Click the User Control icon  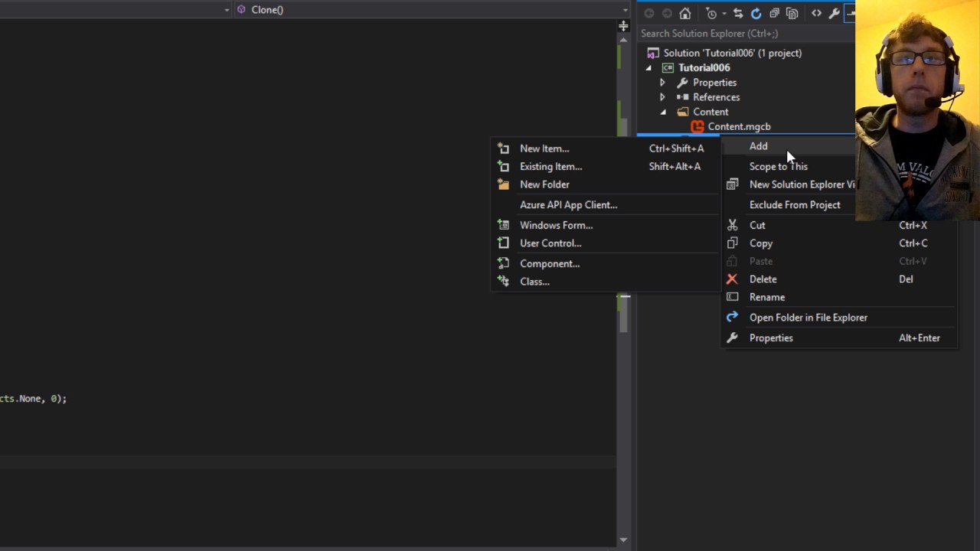click(503, 243)
